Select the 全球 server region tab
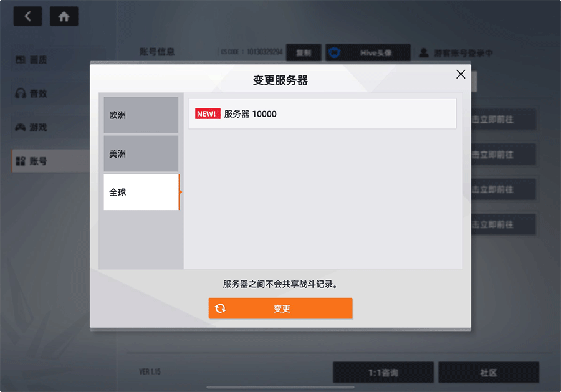The image size is (561, 392). pyautogui.click(x=141, y=192)
